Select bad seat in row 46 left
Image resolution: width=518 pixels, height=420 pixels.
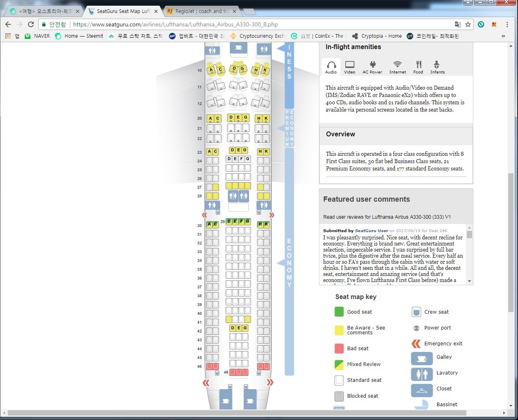(212, 366)
